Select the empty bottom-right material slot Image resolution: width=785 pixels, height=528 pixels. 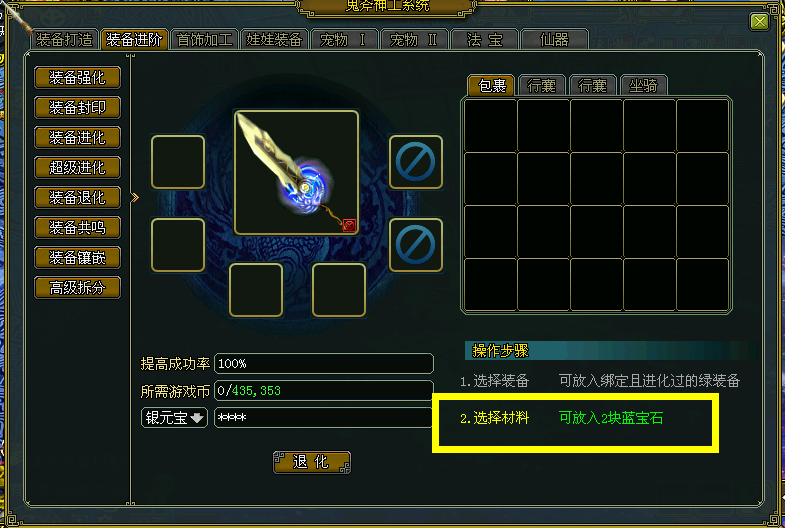tap(339, 290)
